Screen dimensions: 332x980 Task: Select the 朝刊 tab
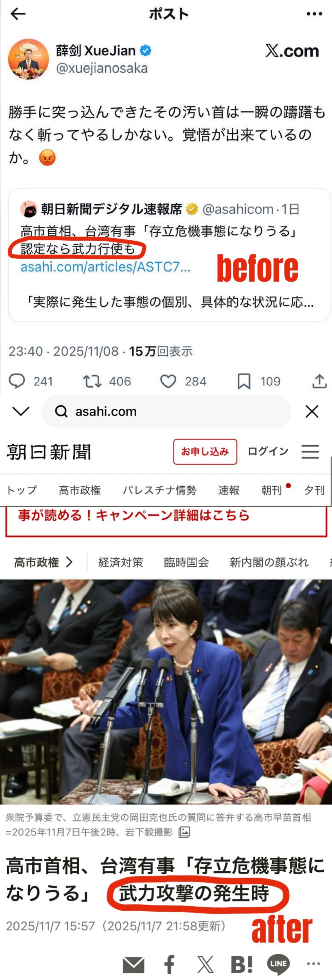272,490
